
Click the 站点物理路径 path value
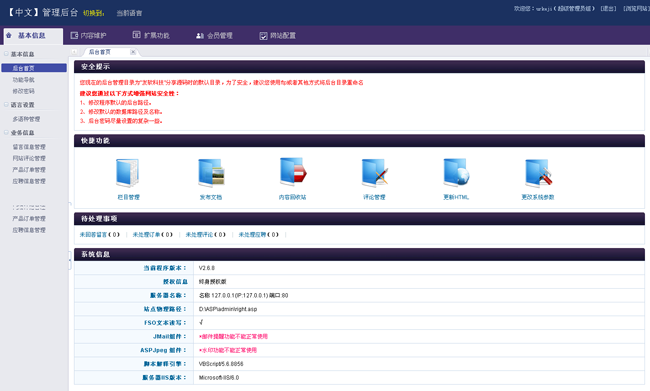coord(228,309)
